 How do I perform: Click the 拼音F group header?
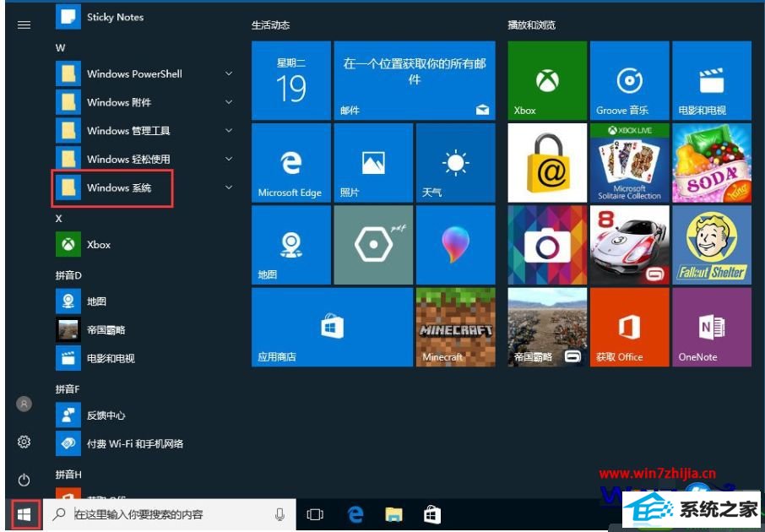[68, 389]
